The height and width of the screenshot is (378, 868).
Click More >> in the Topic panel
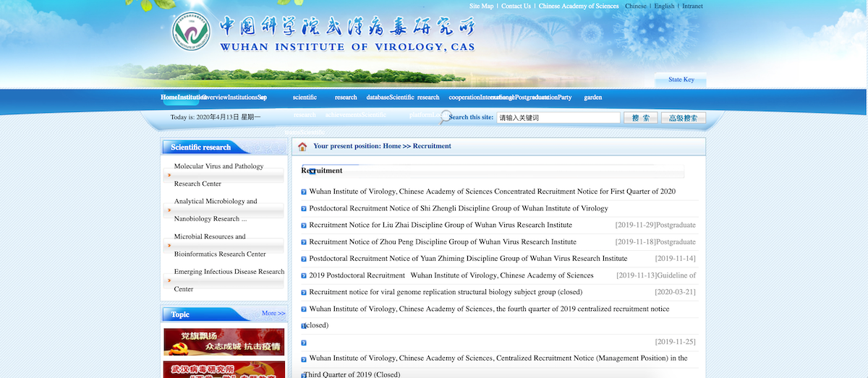coord(273,313)
